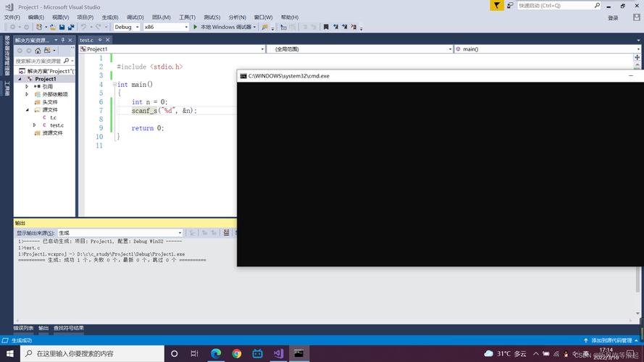The height and width of the screenshot is (362, 644).
Task: Click the 登录 sign-in link
Action: point(613,17)
